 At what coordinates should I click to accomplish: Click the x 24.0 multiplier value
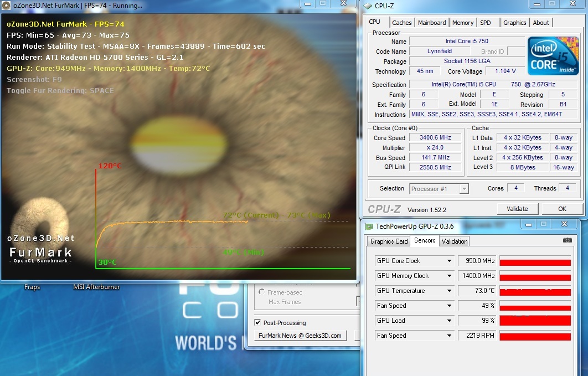pos(435,148)
